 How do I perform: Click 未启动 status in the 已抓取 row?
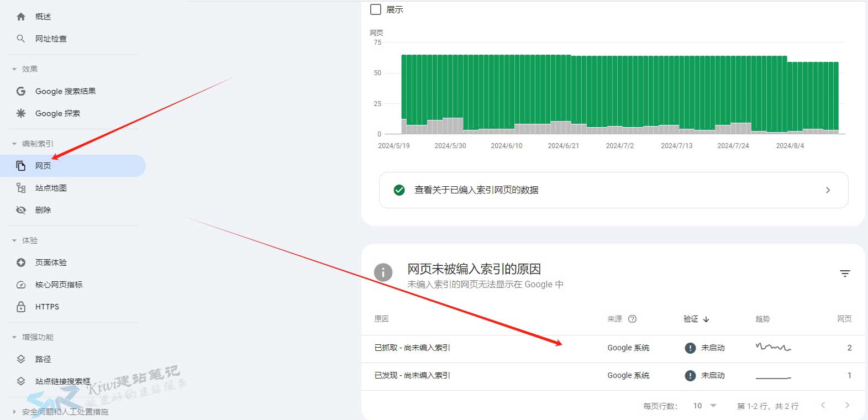713,348
